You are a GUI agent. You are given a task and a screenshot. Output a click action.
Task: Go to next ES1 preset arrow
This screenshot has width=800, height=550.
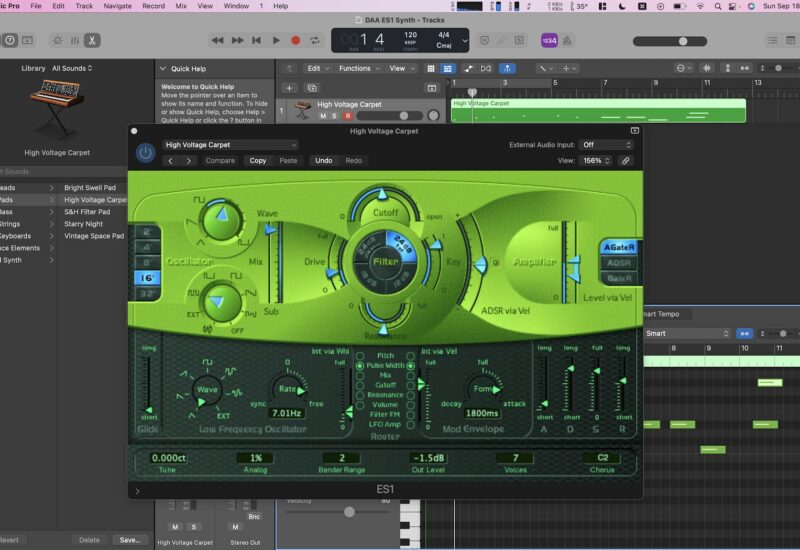[189, 161]
